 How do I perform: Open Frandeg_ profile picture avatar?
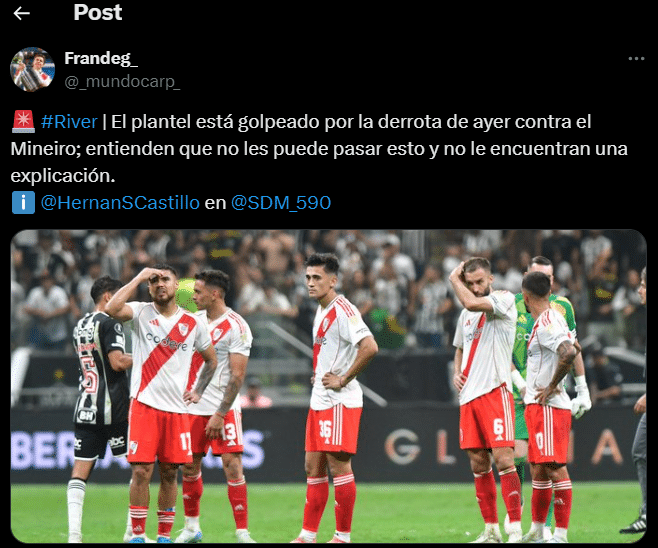(32, 69)
